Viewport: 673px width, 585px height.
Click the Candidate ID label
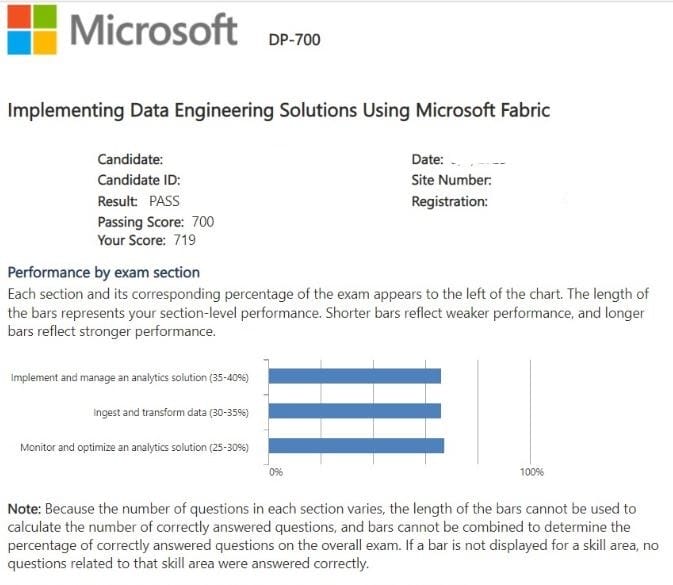(138, 180)
